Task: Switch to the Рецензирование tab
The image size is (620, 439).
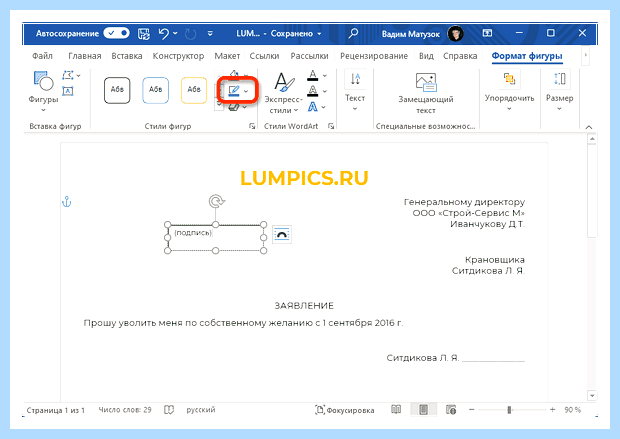Action: (374, 56)
